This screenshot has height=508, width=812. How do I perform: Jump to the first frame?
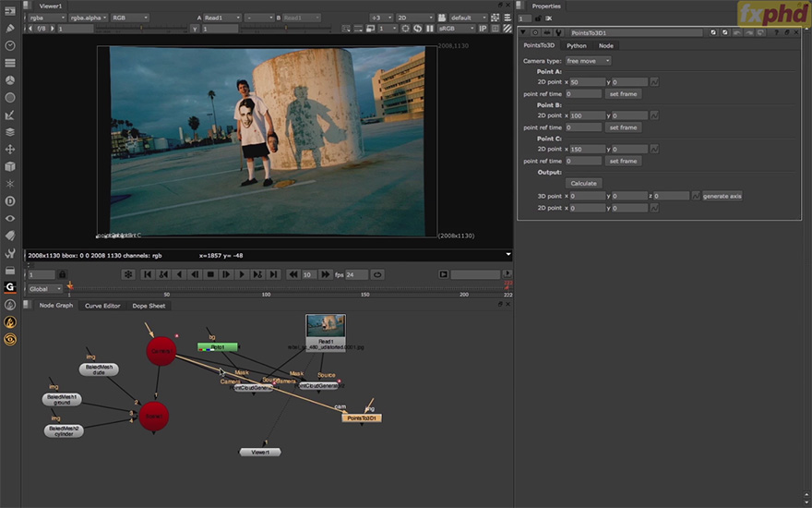pyautogui.click(x=147, y=274)
